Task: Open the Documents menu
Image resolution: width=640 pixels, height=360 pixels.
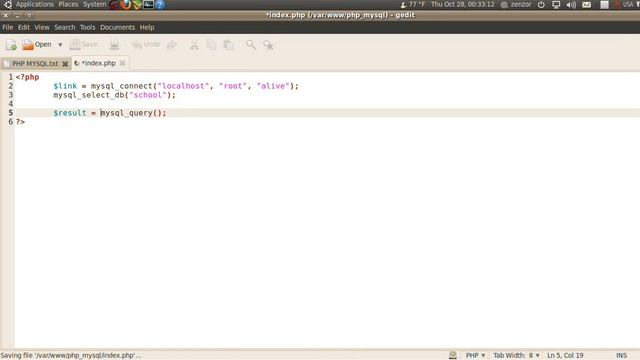Action: pyautogui.click(x=118, y=27)
